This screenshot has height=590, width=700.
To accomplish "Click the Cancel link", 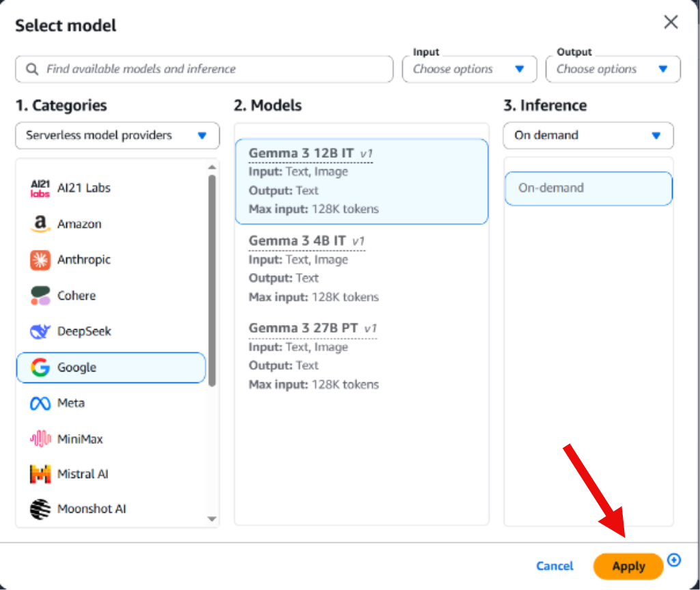I will point(555,566).
